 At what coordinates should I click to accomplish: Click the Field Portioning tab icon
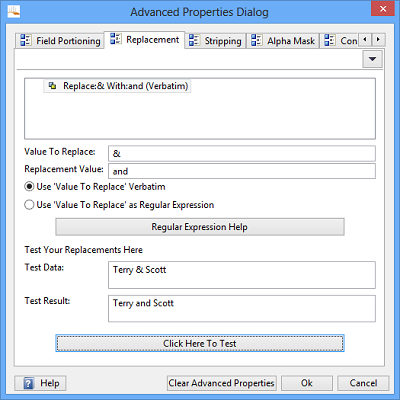(x=26, y=40)
